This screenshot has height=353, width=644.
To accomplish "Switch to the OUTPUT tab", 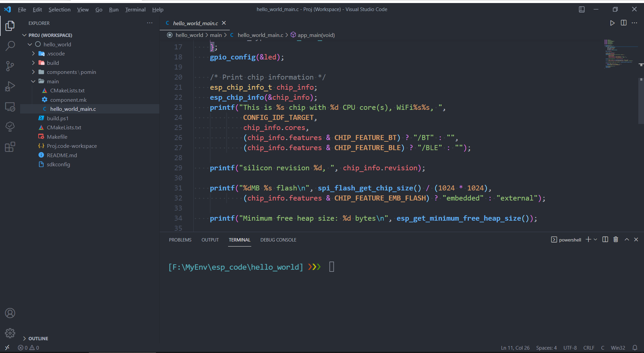I will [x=210, y=240].
